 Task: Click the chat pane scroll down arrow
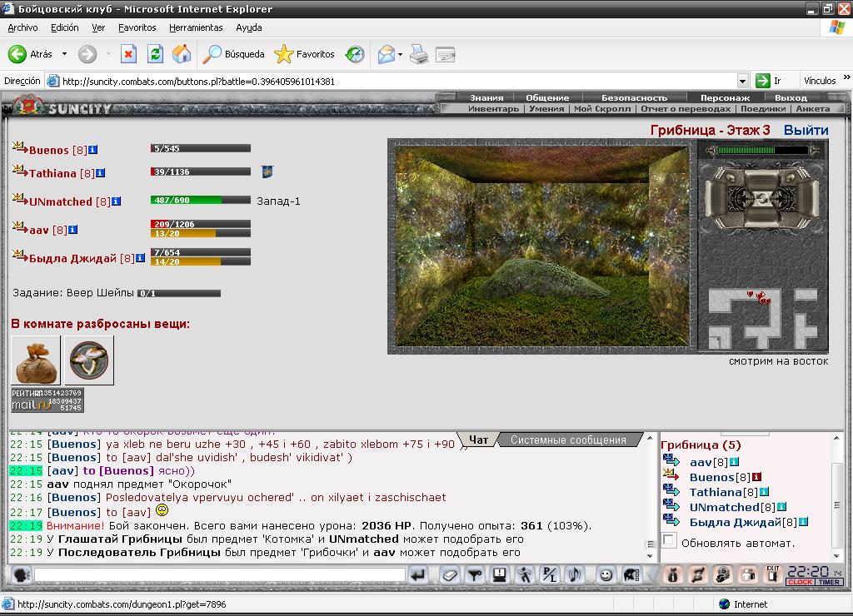(650, 556)
